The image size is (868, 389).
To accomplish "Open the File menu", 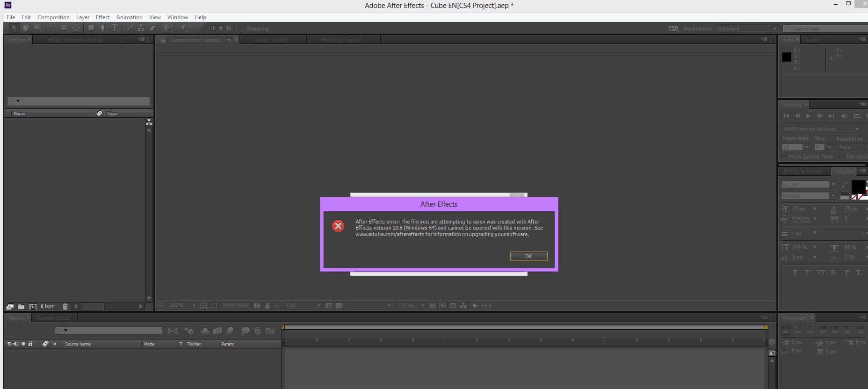I will [11, 17].
